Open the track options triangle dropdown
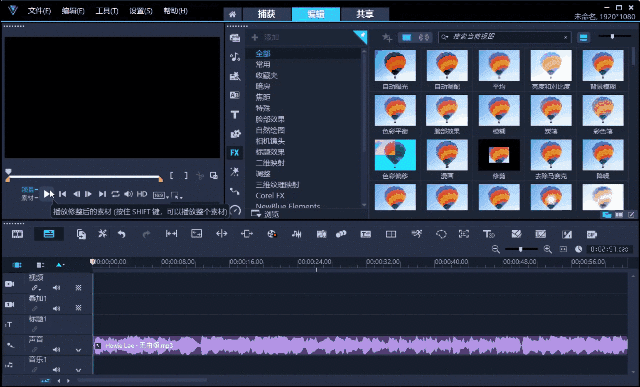 point(60,265)
